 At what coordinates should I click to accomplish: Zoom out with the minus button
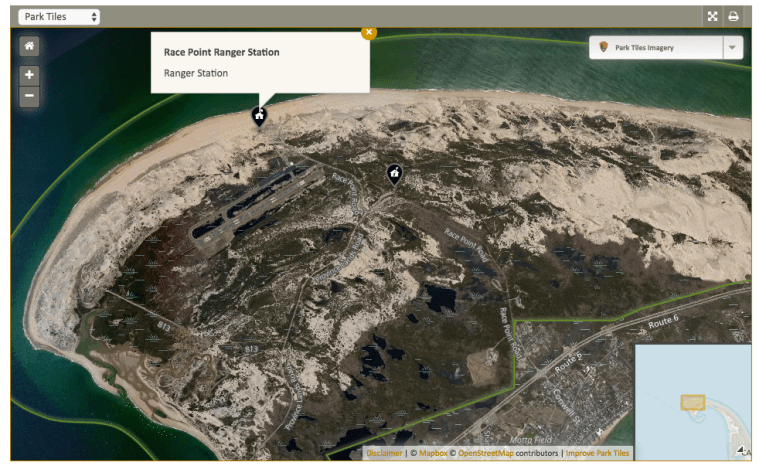pos(29,96)
